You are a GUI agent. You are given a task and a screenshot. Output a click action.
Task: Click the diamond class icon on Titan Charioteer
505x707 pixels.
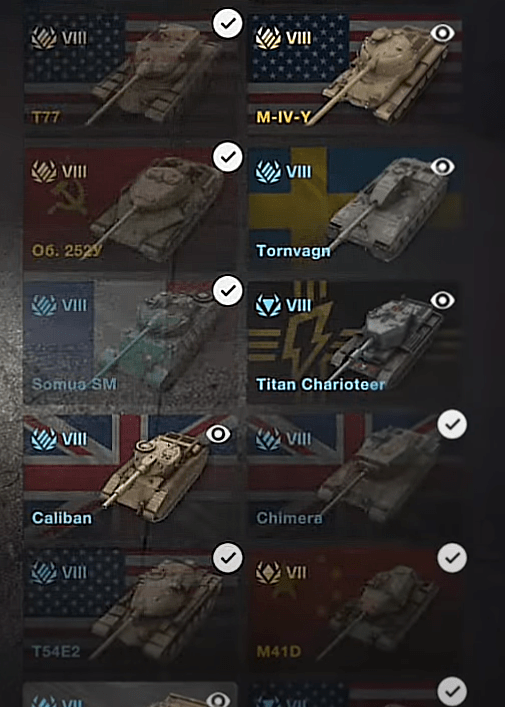coord(269,305)
